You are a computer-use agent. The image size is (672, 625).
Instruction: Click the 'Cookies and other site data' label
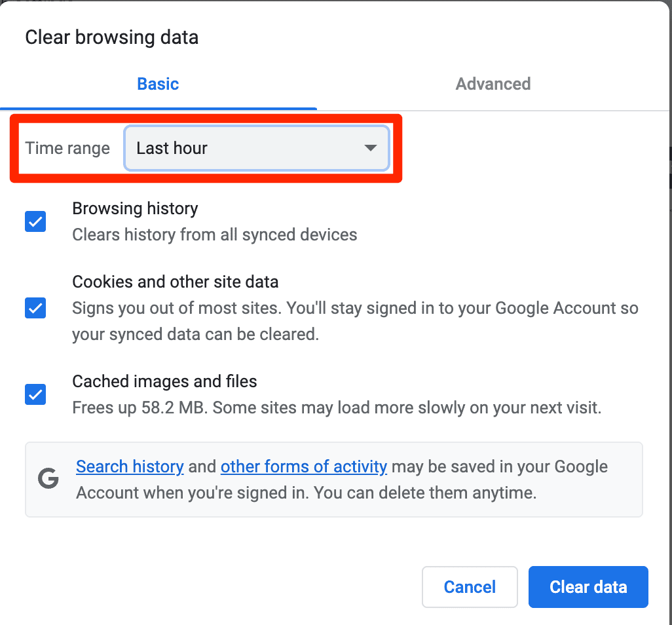point(176,282)
